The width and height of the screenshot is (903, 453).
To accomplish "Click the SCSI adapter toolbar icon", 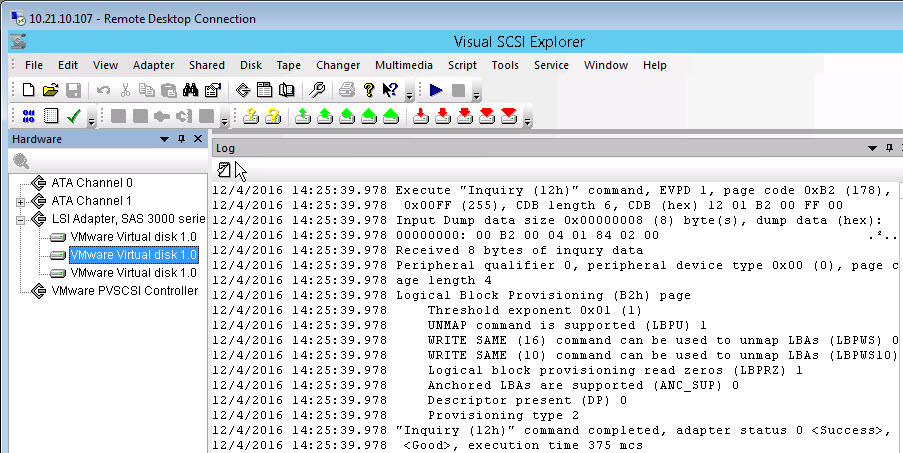I will [243, 90].
